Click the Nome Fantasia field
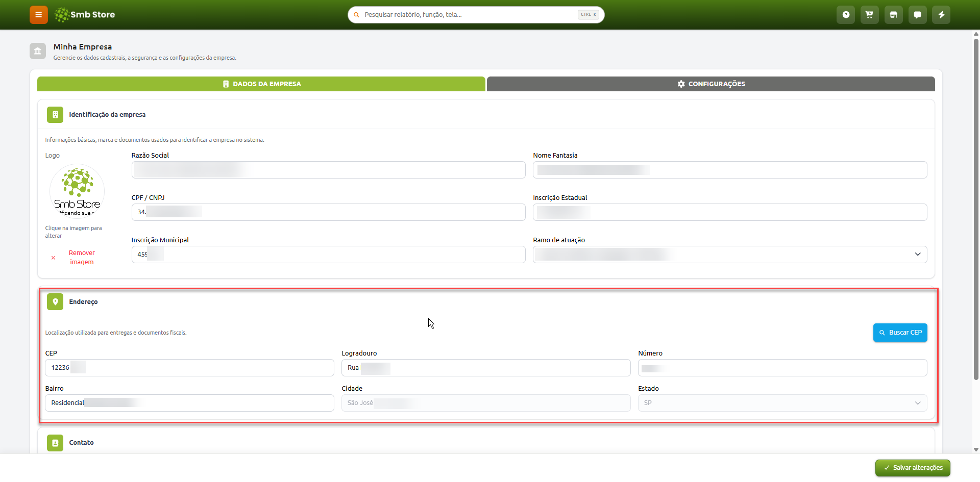 pyautogui.click(x=730, y=170)
